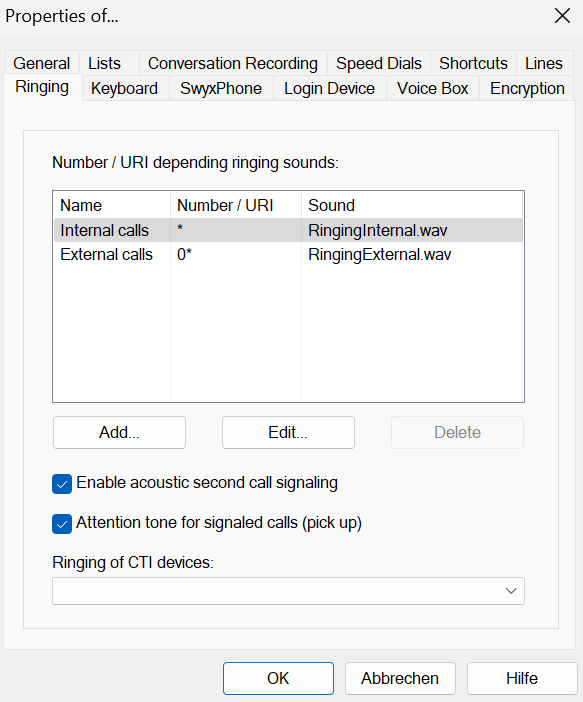583x702 pixels.
Task: Select the Login Device tab
Action: click(330, 88)
